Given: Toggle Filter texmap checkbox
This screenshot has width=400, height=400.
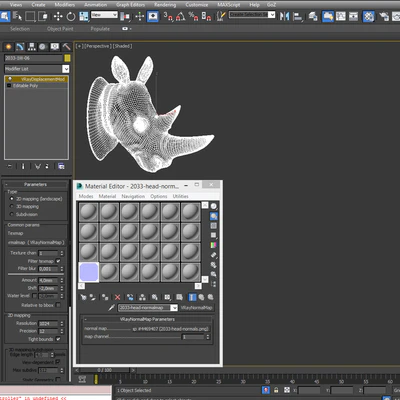Looking at the screenshot, I should [58, 261].
